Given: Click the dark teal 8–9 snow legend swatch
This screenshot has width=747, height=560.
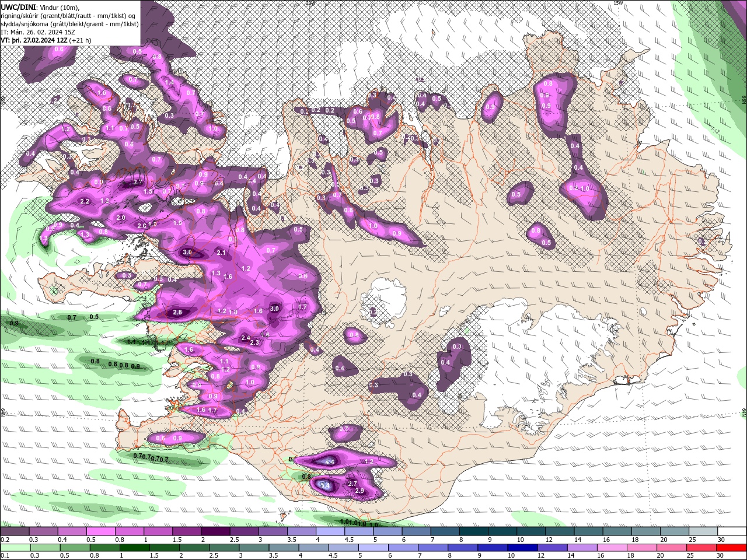Looking at the screenshot, I should click(x=473, y=531).
